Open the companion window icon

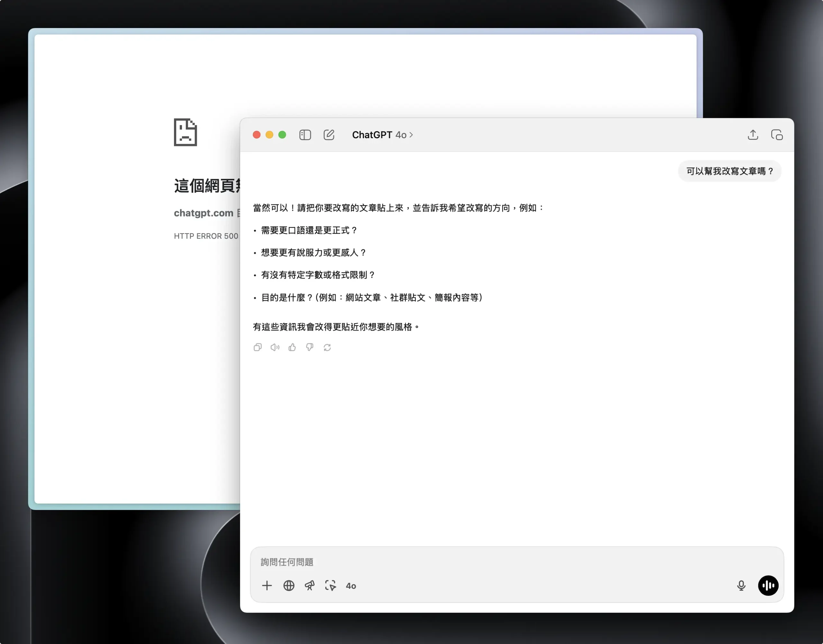click(777, 135)
